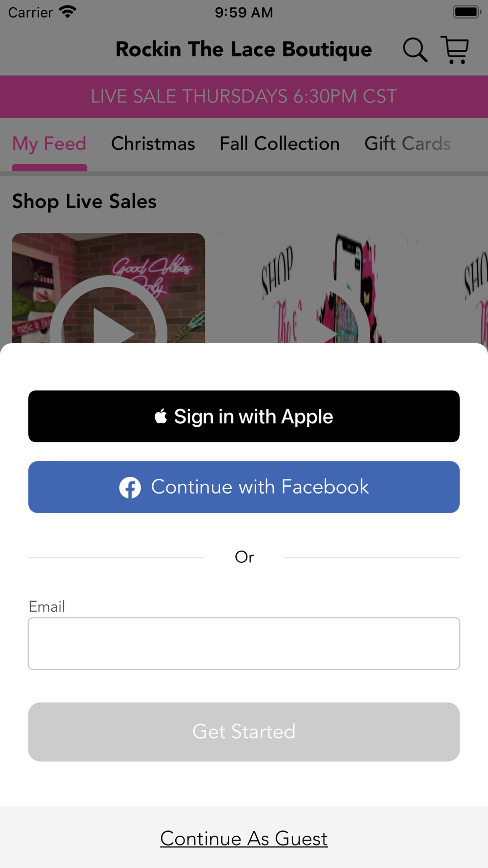Open the third partially visible sale thumbnail
Screen dimensions: 488x868
(x=453, y=288)
